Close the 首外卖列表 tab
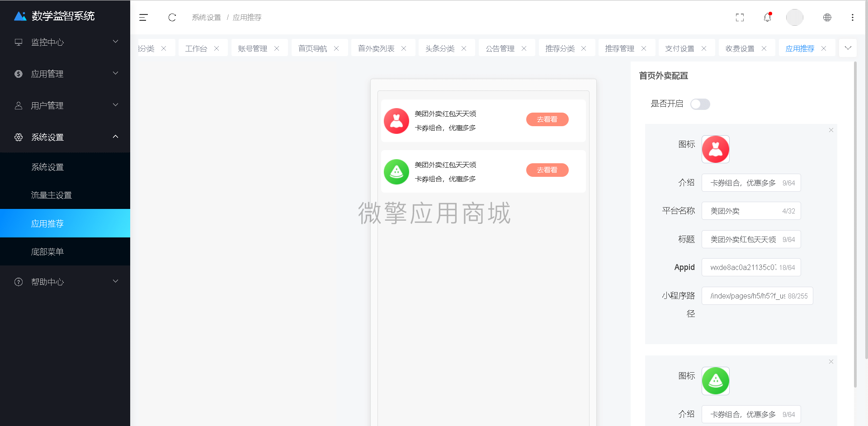Image resolution: width=868 pixels, height=426 pixels. [404, 48]
